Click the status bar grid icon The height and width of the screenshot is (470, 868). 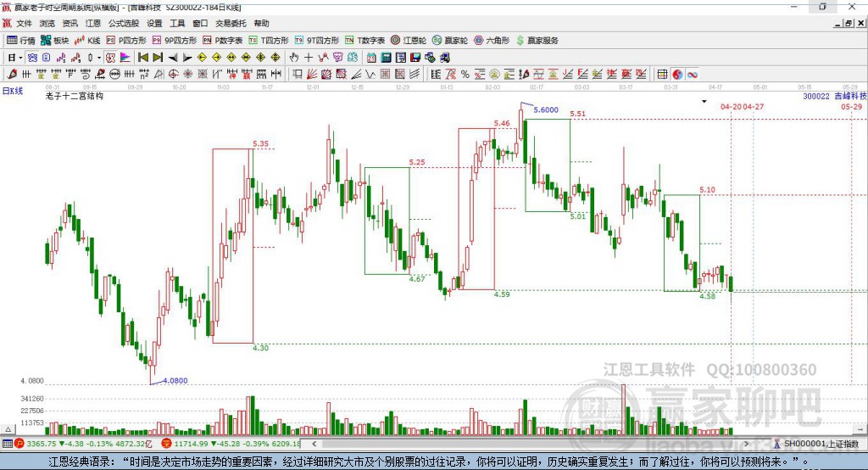[x=7, y=444]
